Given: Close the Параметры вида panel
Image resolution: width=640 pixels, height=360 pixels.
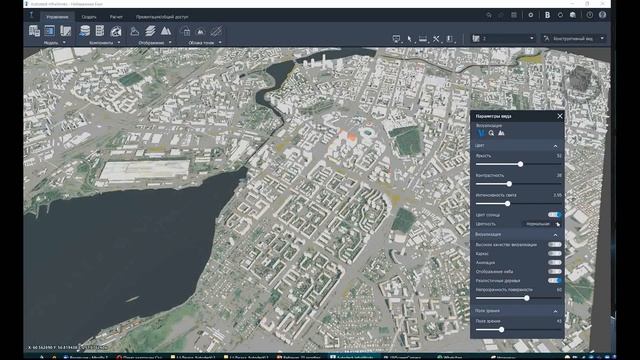Looking at the screenshot, I should point(560,116).
